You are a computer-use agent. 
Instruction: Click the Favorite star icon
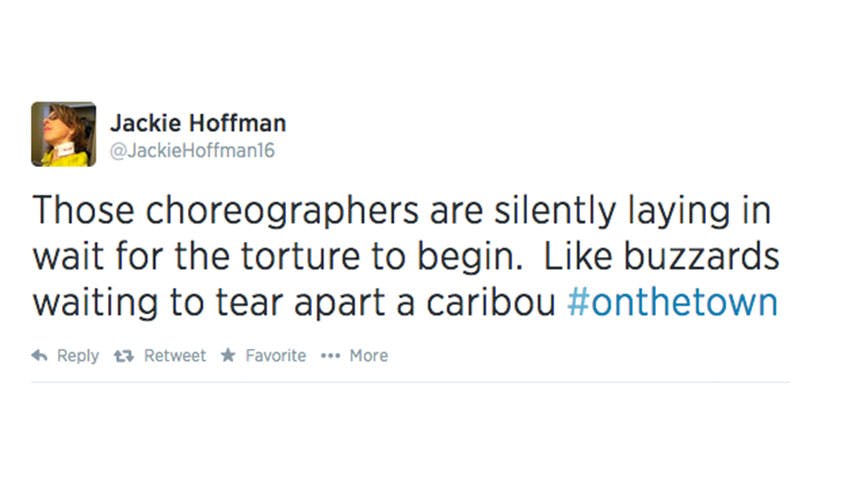[x=228, y=356]
